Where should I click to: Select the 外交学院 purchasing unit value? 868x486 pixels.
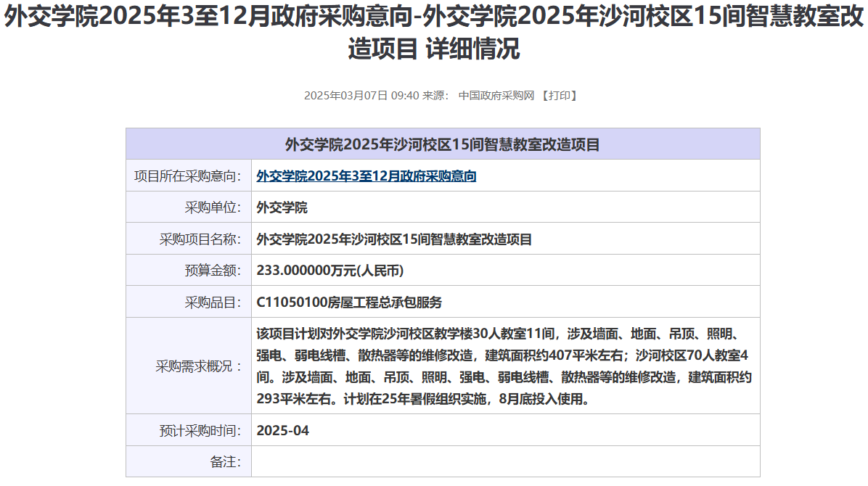click(282, 208)
